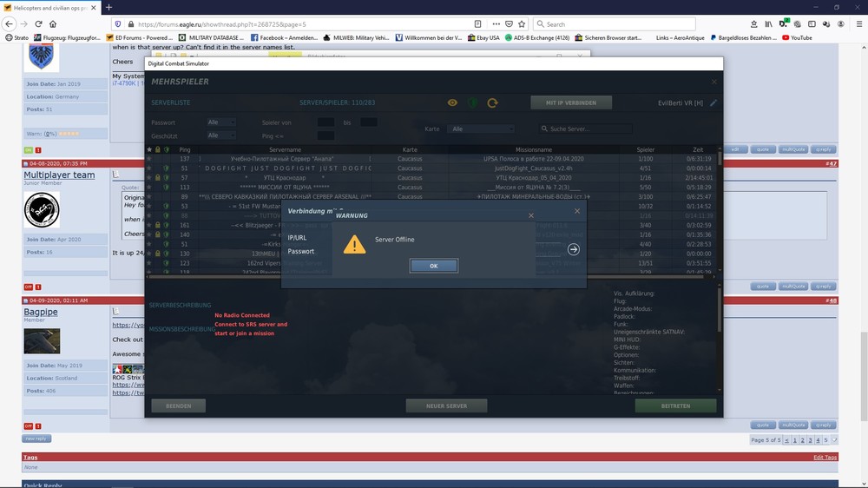Open the pagination dropdown arrow
Image resolution: width=868 pixels, height=488 pixels.
click(x=834, y=440)
